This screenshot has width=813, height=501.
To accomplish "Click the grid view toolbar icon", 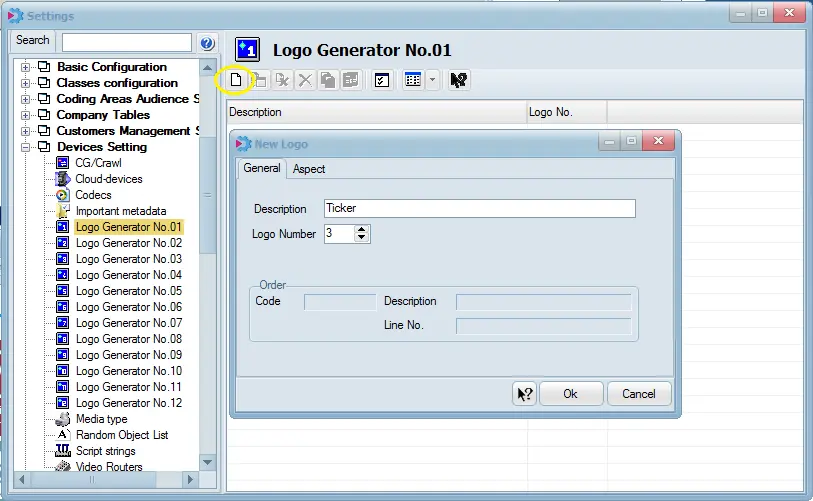I will click(x=413, y=80).
